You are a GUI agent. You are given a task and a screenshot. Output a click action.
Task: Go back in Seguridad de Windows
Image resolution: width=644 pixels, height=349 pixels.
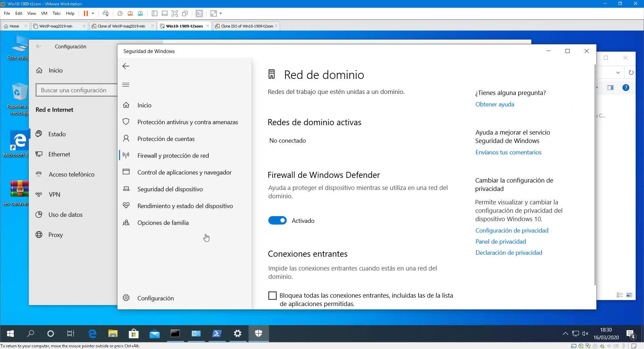point(126,66)
